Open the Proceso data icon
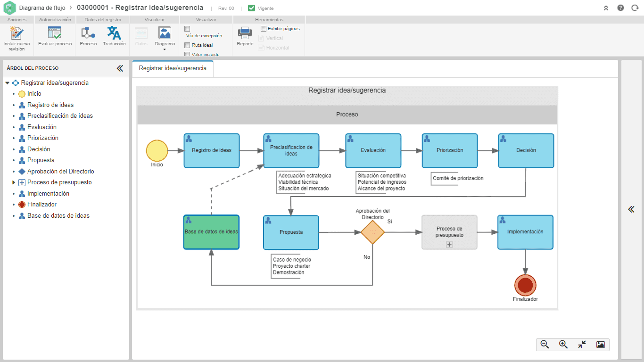The height and width of the screenshot is (362, 644). coord(88,33)
